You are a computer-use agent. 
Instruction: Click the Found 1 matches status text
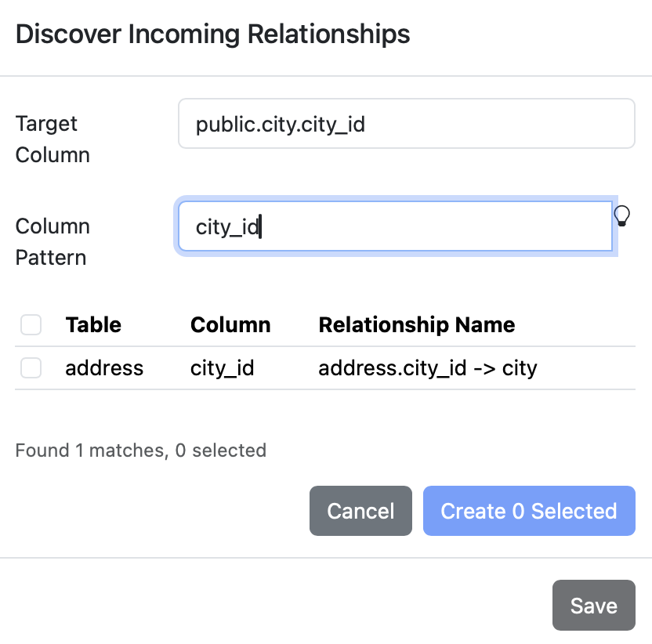tap(141, 450)
